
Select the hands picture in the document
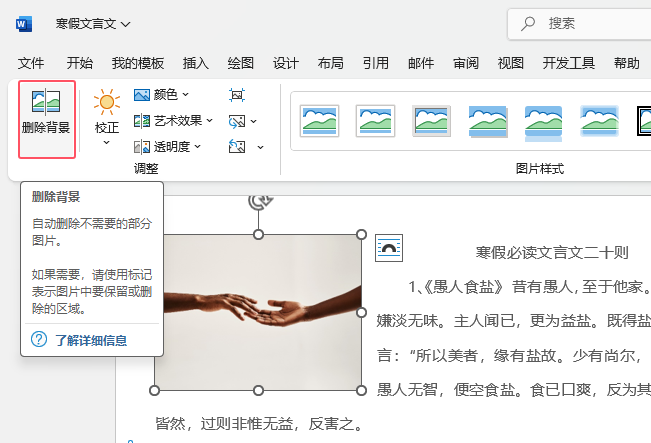point(258,312)
